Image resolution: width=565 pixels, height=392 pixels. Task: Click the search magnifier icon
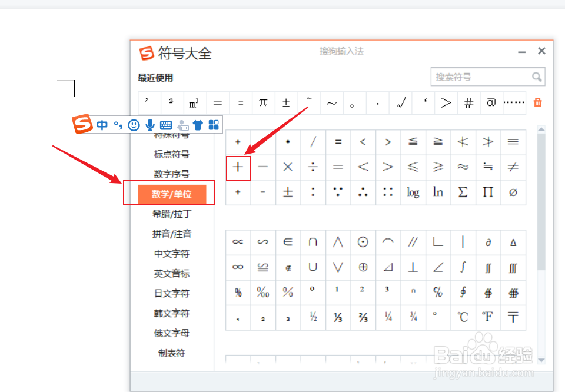pyautogui.click(x=536, y=77)
